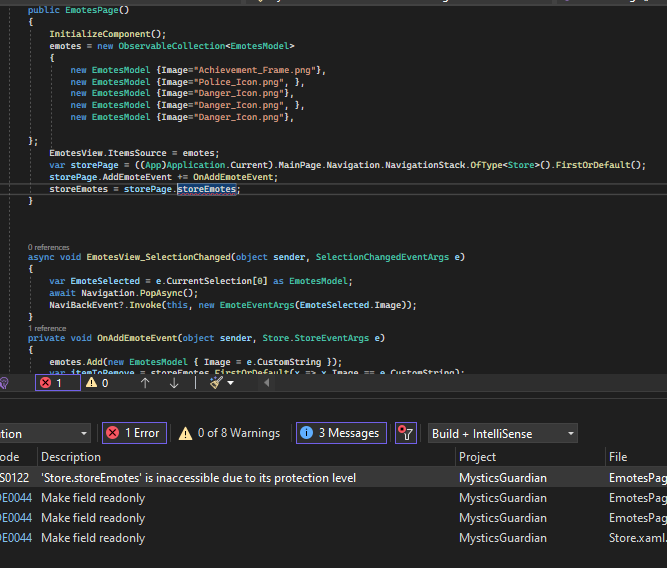The image size is (667, 568).
Task: Click the "Achievement_Frame.png" string literal
Action: tap(257, 70)
